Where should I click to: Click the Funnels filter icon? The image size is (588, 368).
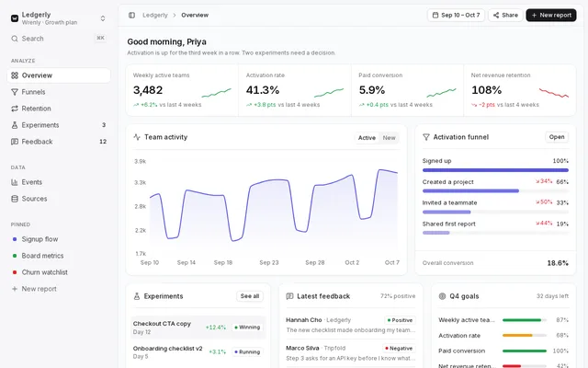pos(15,92)
